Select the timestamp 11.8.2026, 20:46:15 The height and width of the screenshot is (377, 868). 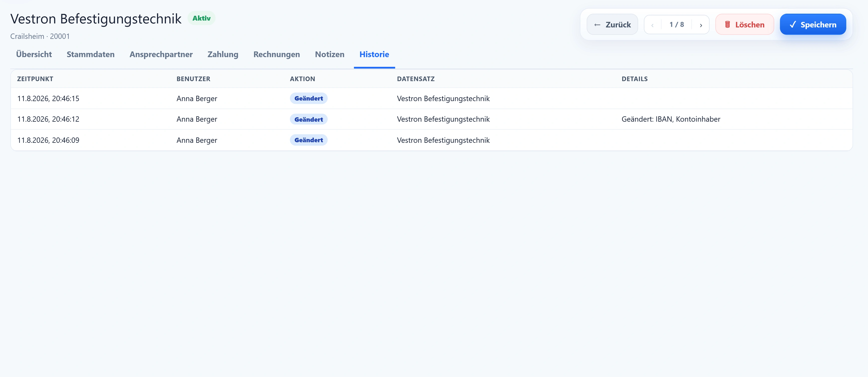click(x=48, y=99)
